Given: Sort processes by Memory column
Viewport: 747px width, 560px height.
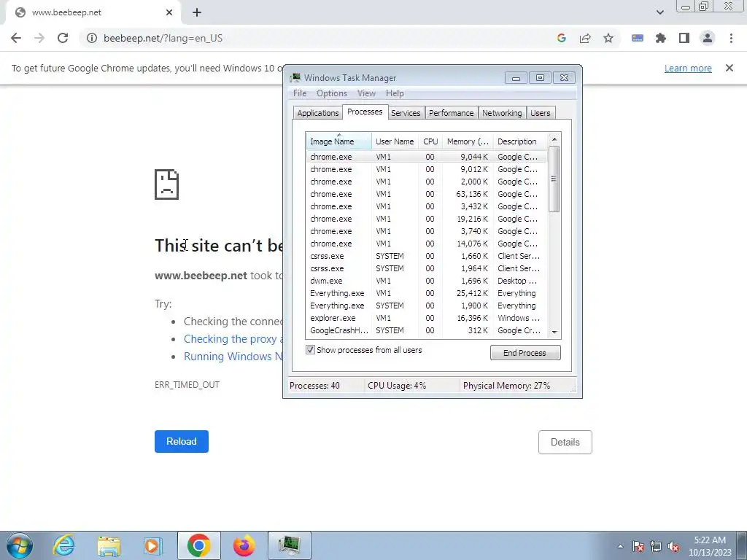Looking at the screenshot, I should (x=468, y=141).
